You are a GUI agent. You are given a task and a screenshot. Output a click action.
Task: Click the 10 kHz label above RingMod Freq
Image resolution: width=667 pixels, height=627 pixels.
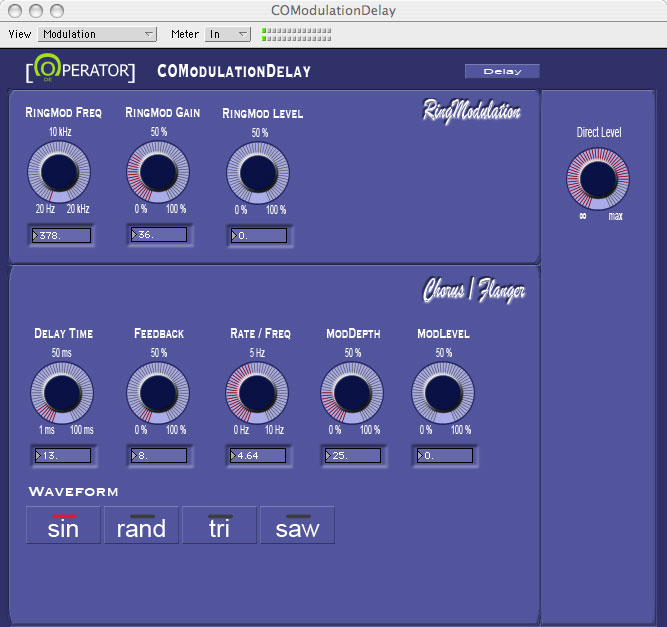coord(60,131)
